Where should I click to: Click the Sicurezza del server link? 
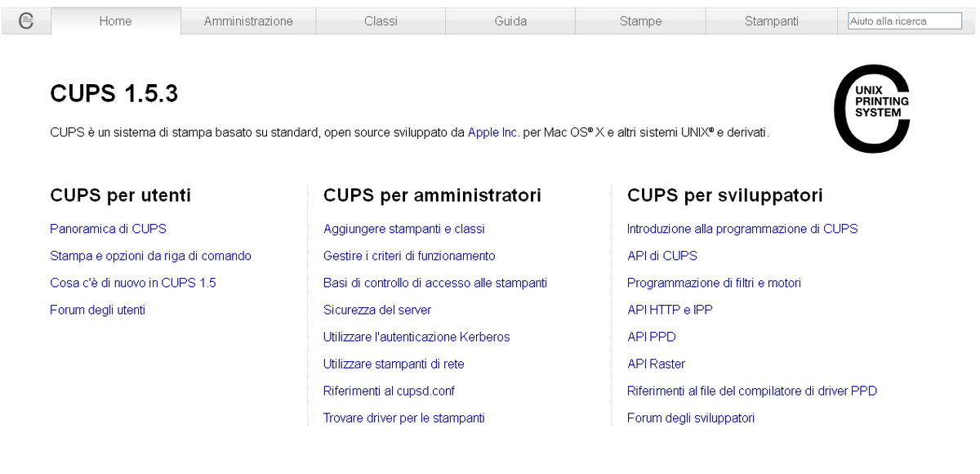(x=376, y=310)
